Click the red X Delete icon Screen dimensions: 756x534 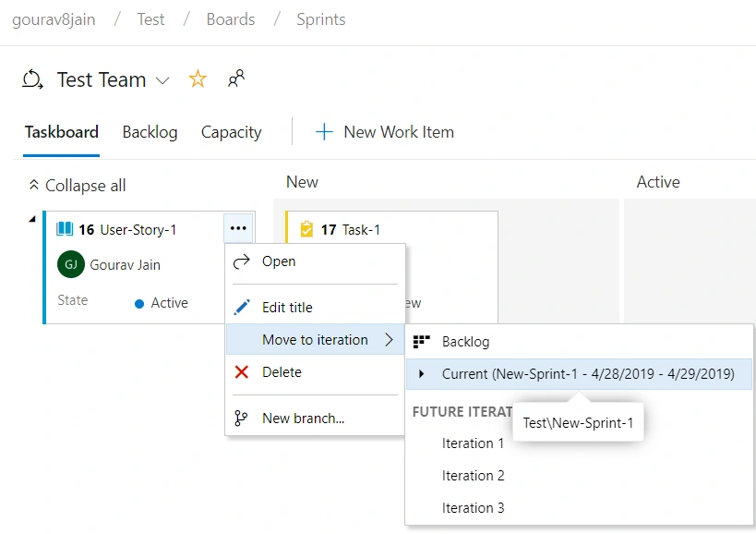[242, 372]
